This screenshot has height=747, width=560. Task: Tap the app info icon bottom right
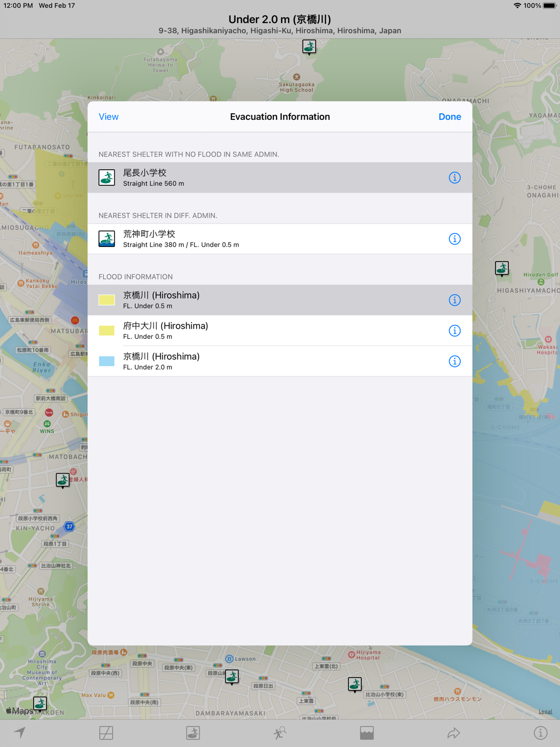[540, 732]
